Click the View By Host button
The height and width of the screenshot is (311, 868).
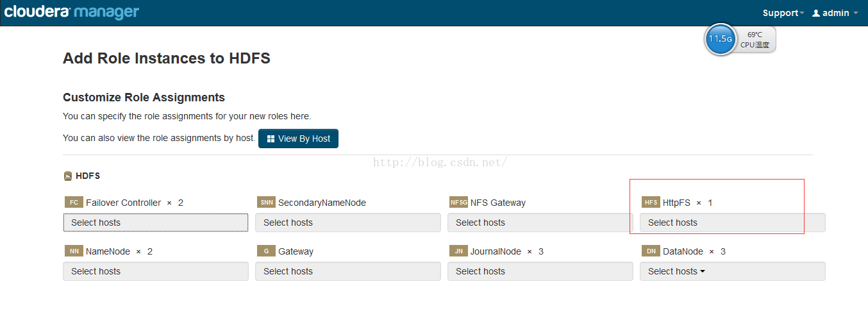(298, 139)
